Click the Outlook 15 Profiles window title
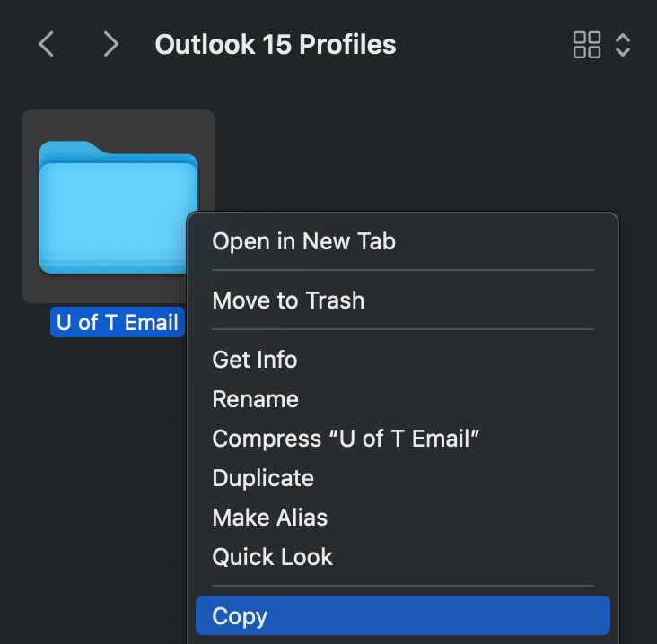The height and width of the screenshot is (644, 657). coord(276,44)
